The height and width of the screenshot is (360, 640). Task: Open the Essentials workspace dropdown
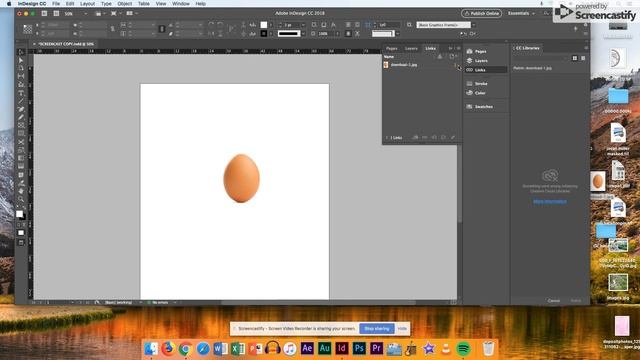(x=521, y=13)
